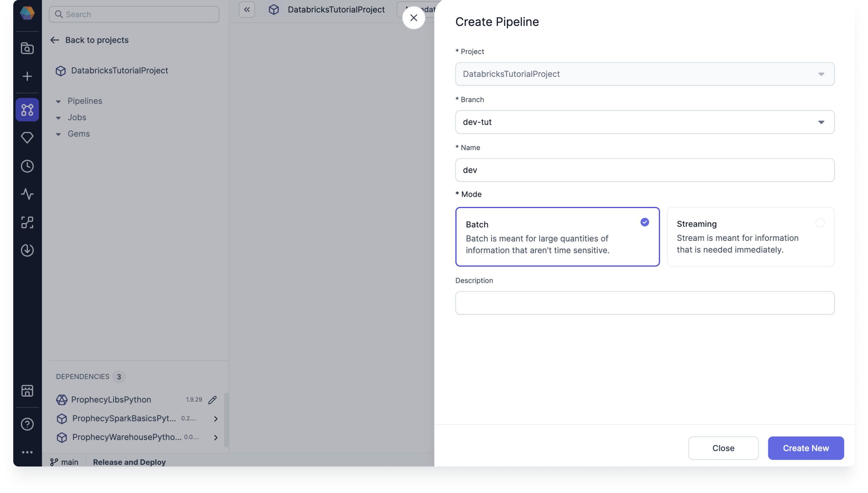This screenshot has width=868, height=493.
Task: Click the ProphecyLibsPython dependency name
Action: (111, 400)
